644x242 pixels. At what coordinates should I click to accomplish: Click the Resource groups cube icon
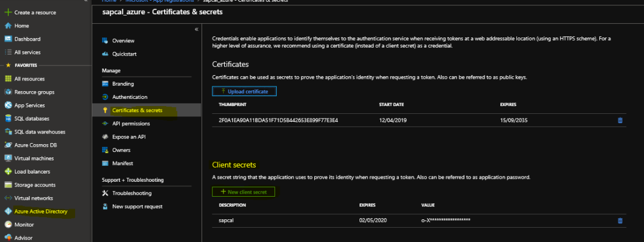tap(7, 92)
